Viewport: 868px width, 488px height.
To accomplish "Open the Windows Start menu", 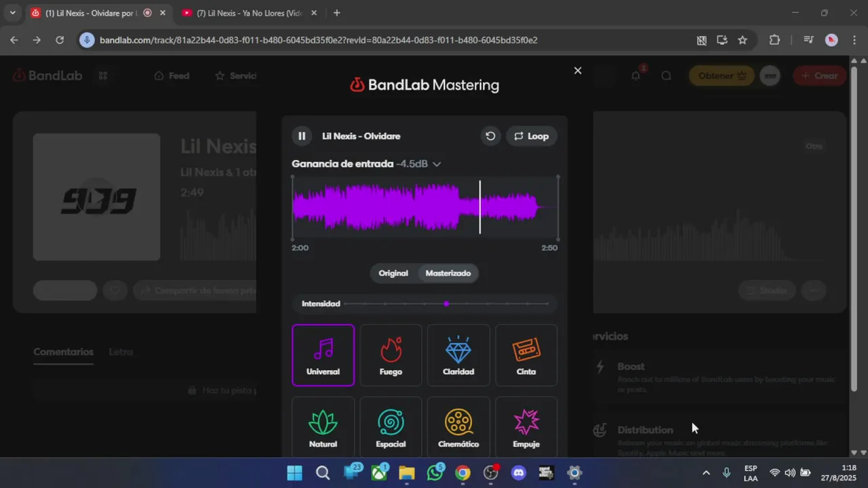I will click(294, 473).
